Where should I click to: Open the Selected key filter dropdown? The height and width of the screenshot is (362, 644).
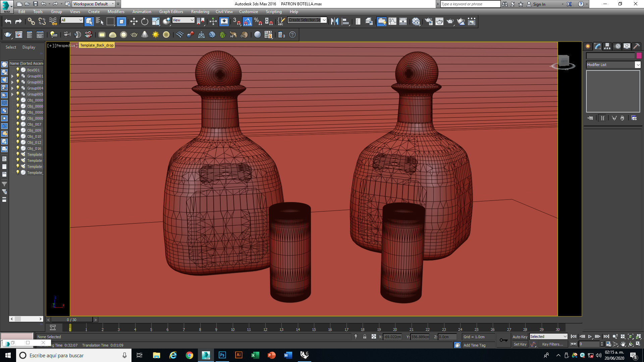[x=548, y=337]
